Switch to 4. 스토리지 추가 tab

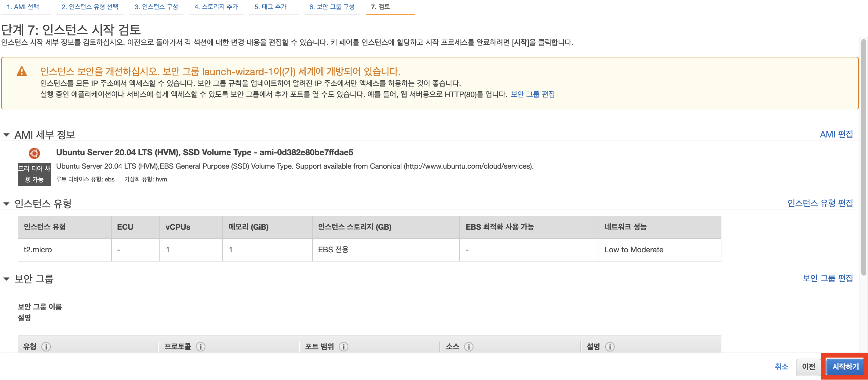point(216,7)
